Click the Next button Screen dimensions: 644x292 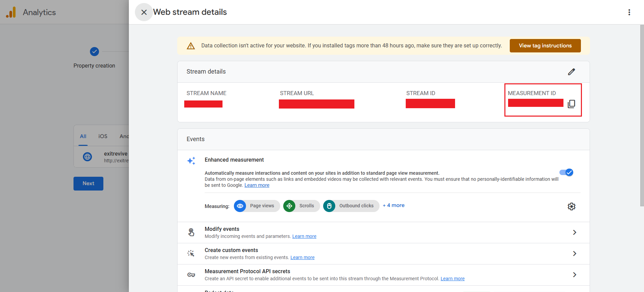tap(88, 183)
